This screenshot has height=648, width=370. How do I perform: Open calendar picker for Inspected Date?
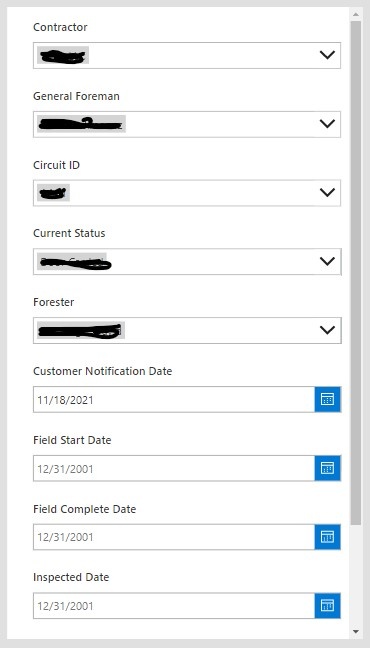point(327,606)
